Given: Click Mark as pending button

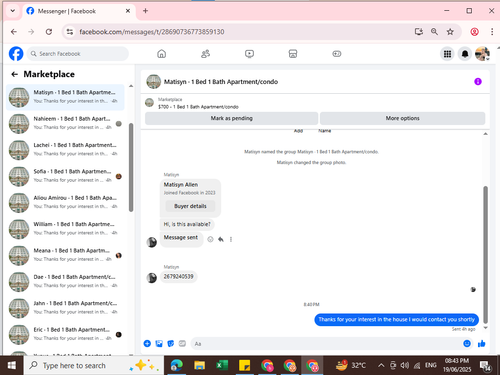Looking at the screenshot, I should (x=231, y=118).
